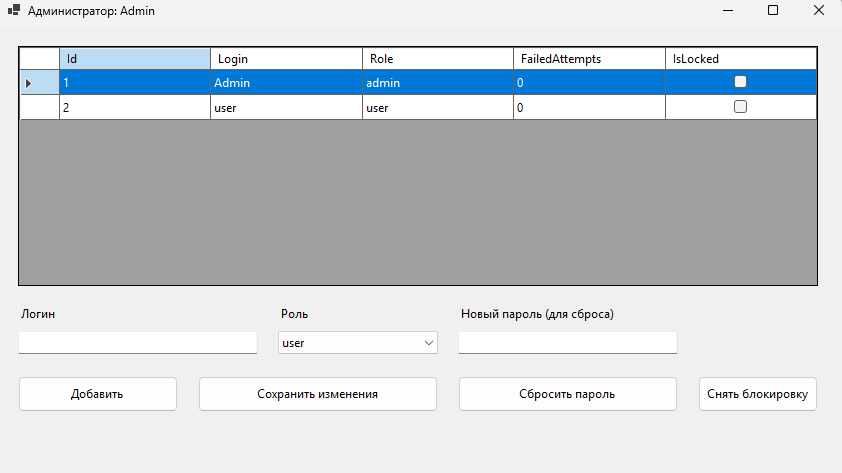Click the Новый пароль input field
Screen dimensions: 842x473
pyautogui.click(x=567, y=343)
